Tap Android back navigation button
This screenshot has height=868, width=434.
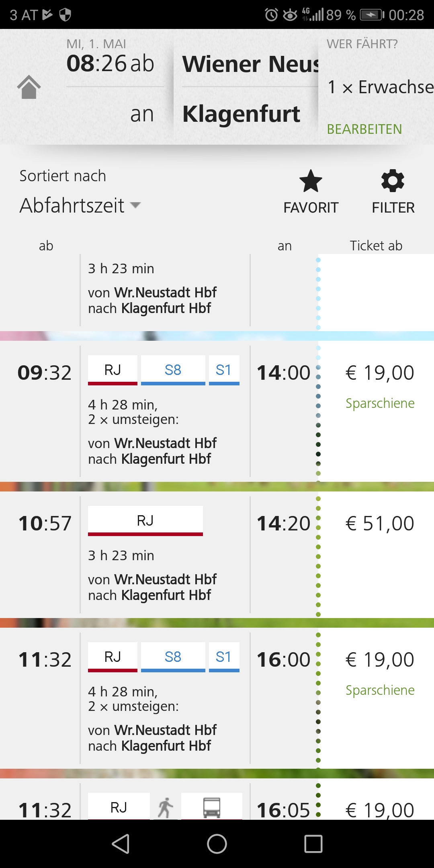121,844
